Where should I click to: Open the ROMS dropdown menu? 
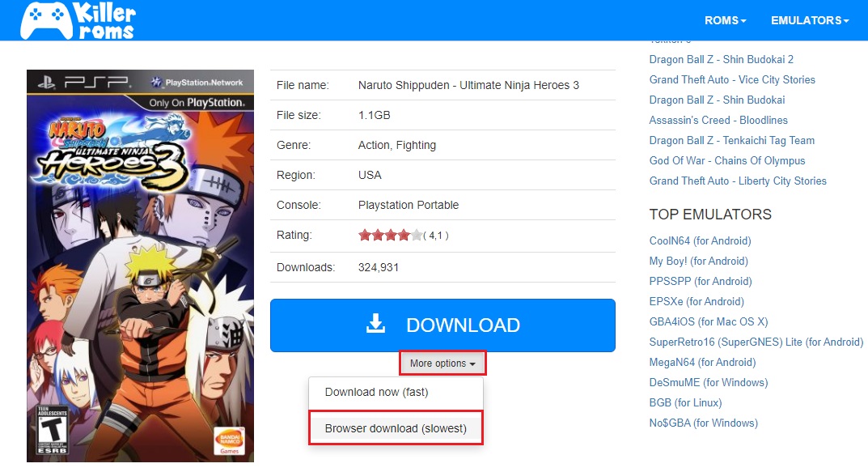pos(725,20)
